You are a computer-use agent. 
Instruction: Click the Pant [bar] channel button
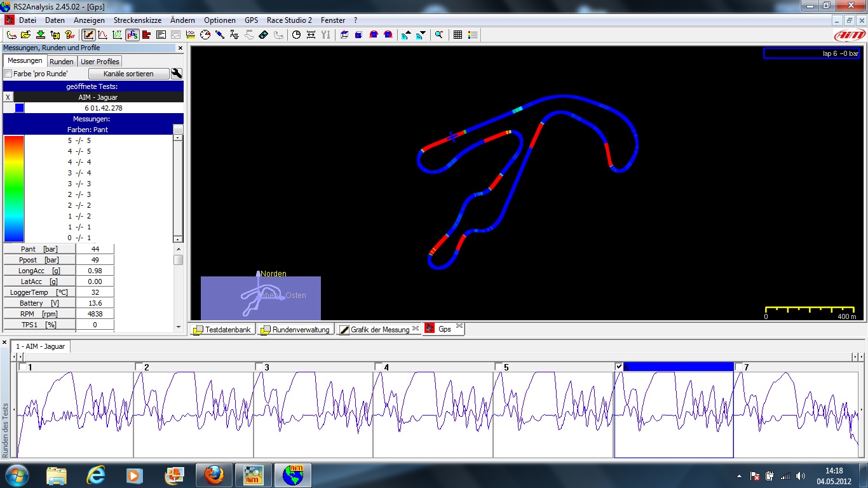39,249
